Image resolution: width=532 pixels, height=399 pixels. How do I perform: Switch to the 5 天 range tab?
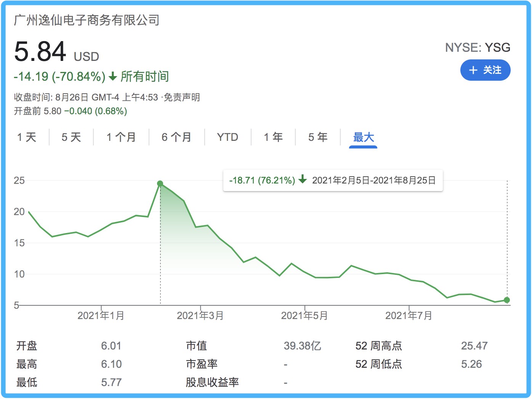pyautogui.click(x=71, y=137)
